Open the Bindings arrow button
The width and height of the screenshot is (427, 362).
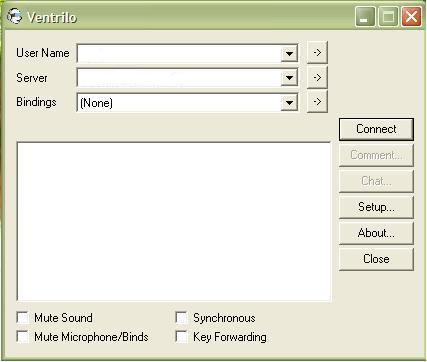317,101
